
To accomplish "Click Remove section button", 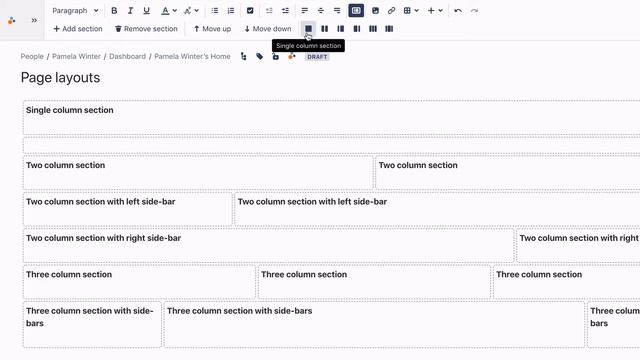I will [x=146, y=29].
